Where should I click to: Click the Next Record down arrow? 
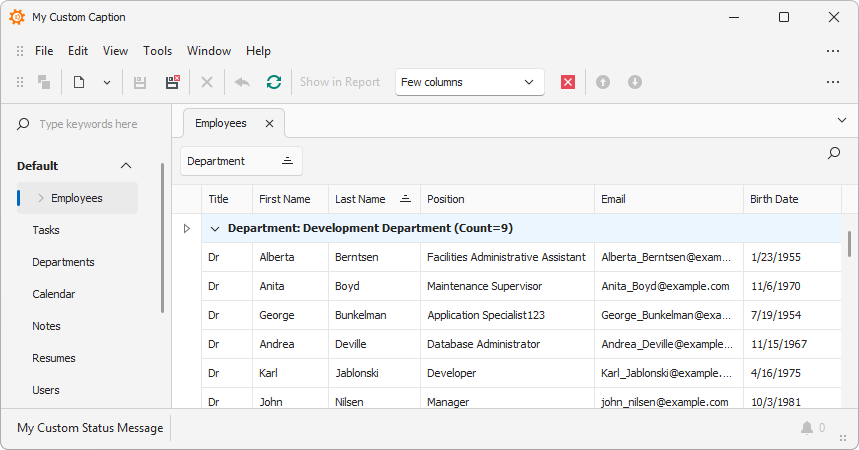pyautogui.click(x=635, y=82)
